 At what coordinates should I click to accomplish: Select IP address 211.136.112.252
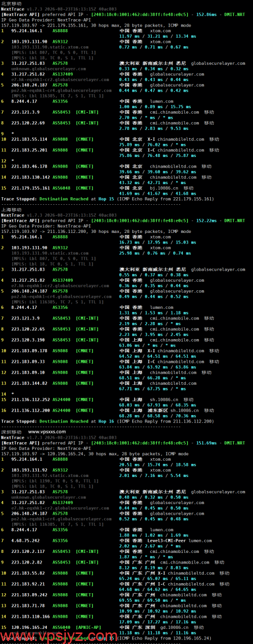[x=31, y=399]
